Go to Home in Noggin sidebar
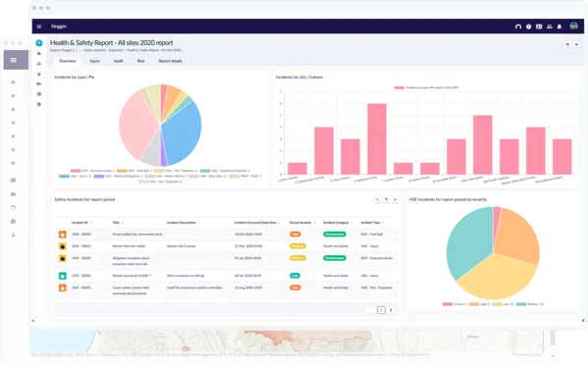The height and width of the screenshot is (366, 588). [39, 54]
